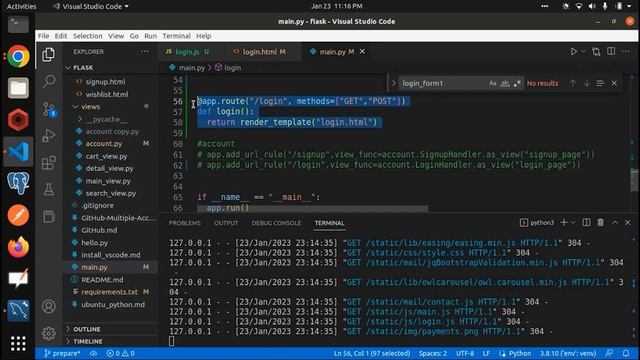
Task: Click Ln 56, Col 1 cursor position
Action: coord(372,353)
